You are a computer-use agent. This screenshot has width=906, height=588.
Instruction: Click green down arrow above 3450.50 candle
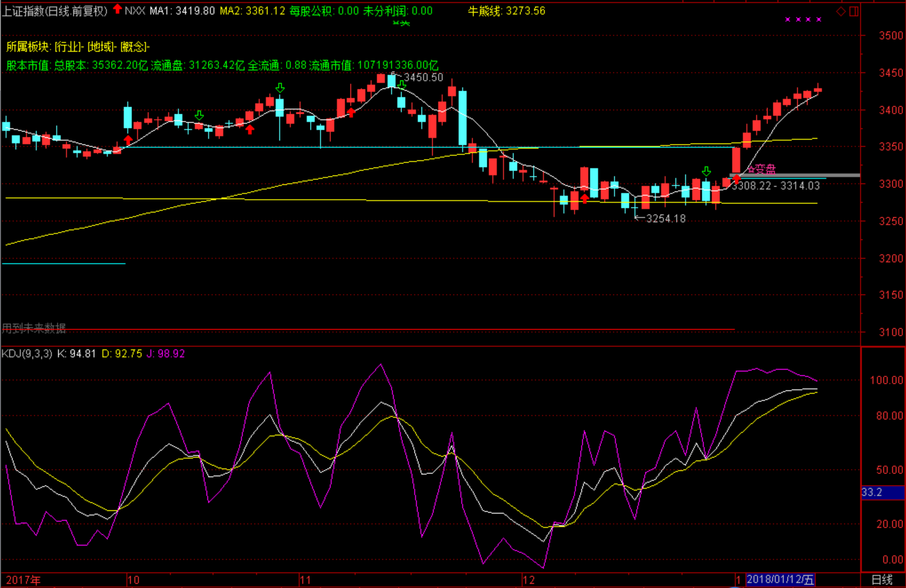point(402,85)
